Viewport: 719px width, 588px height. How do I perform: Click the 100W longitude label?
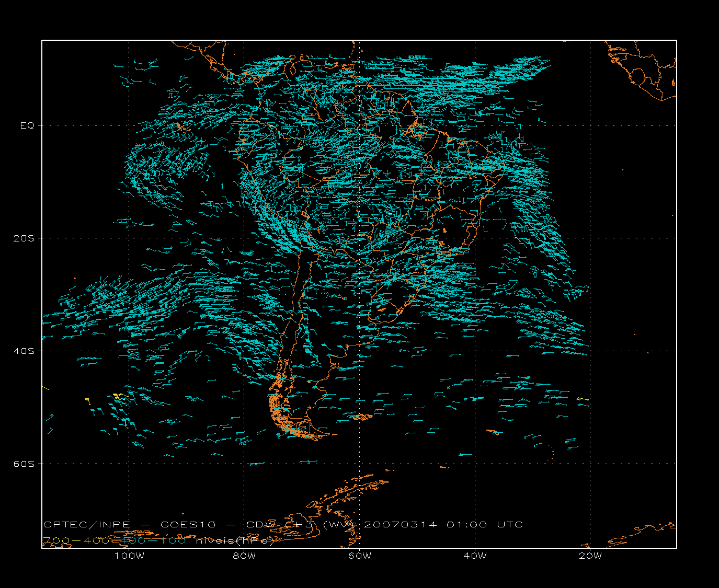pos(129,556)
